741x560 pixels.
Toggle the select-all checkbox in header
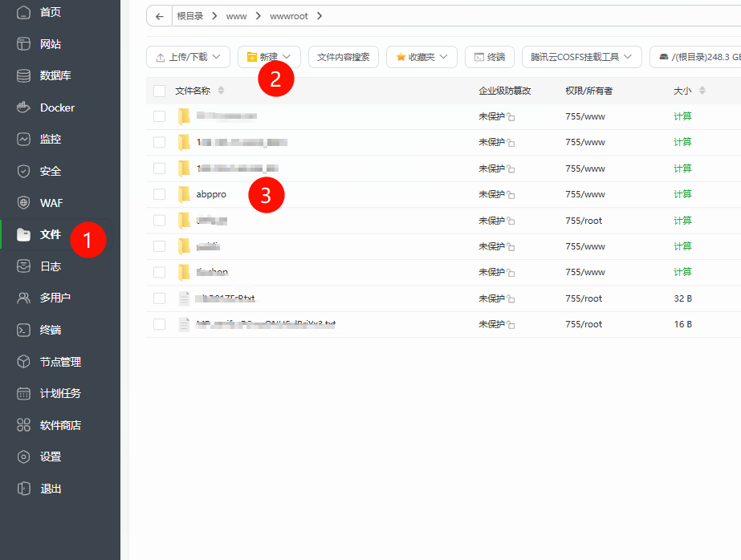click(x=159, y=91)
